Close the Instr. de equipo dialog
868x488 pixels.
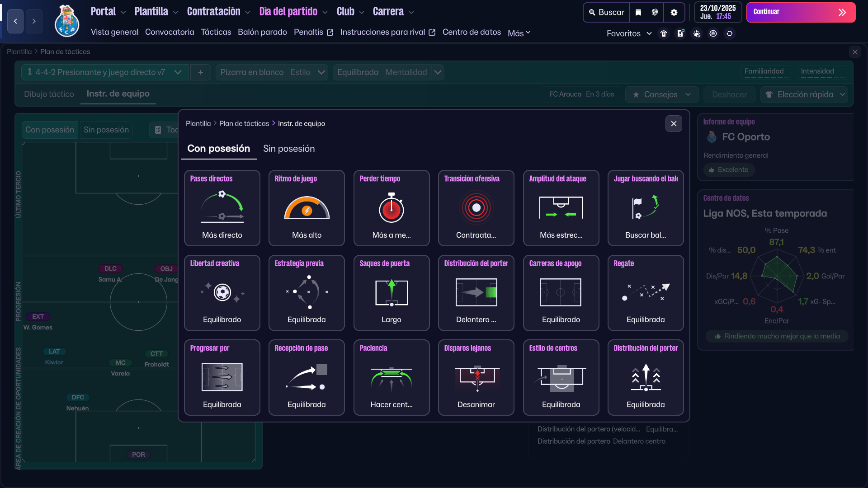pyautogui.click(x=674, y=123)
